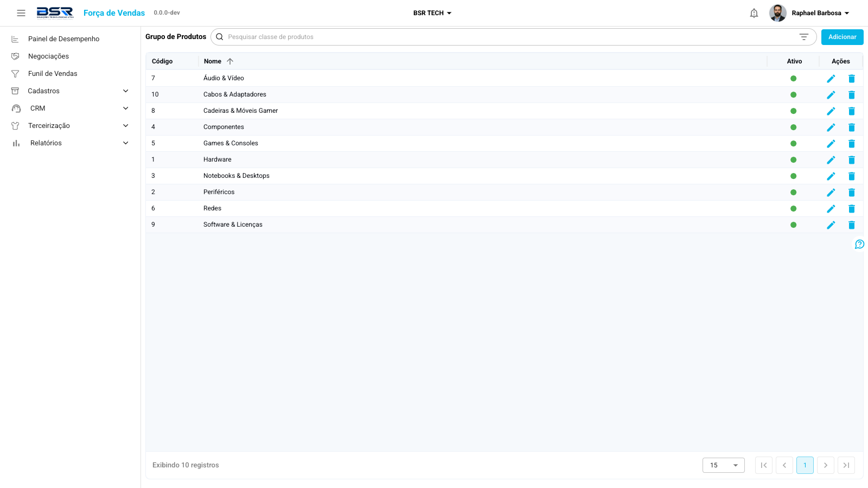The image size is (868, 488).
Task: Go to next page
Action: coord(826,465)
